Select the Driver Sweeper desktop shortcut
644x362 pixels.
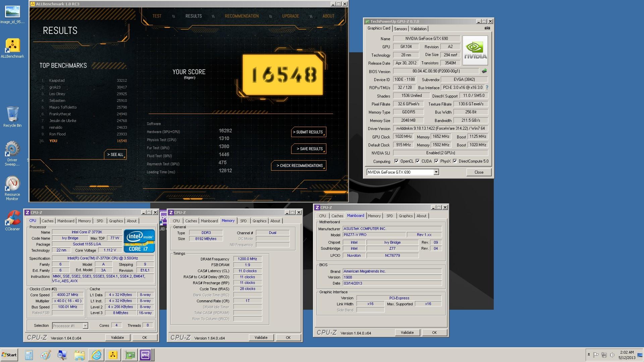(x=12, y=154)
